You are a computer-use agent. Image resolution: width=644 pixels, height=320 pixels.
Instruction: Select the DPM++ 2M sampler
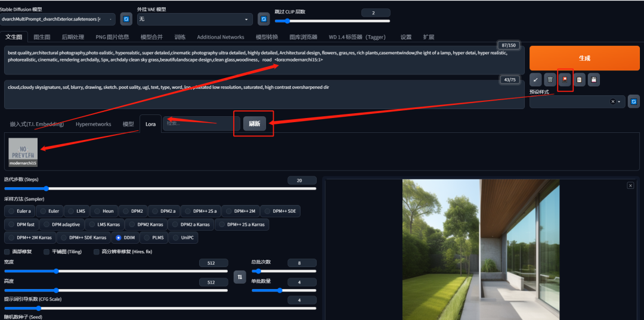coord(241,212)
